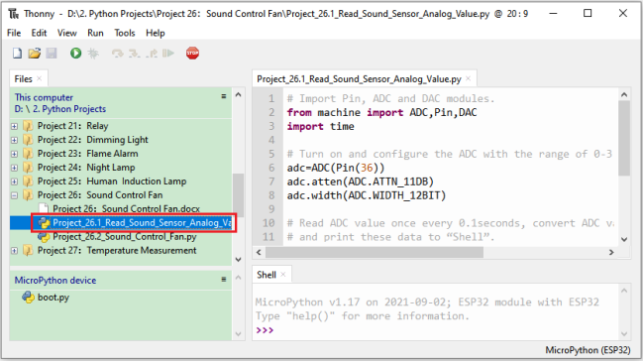This screenshot has width=644, height=362.
Task: Open MicroPython device panel menu icon
Action: (x=224, y=280)
